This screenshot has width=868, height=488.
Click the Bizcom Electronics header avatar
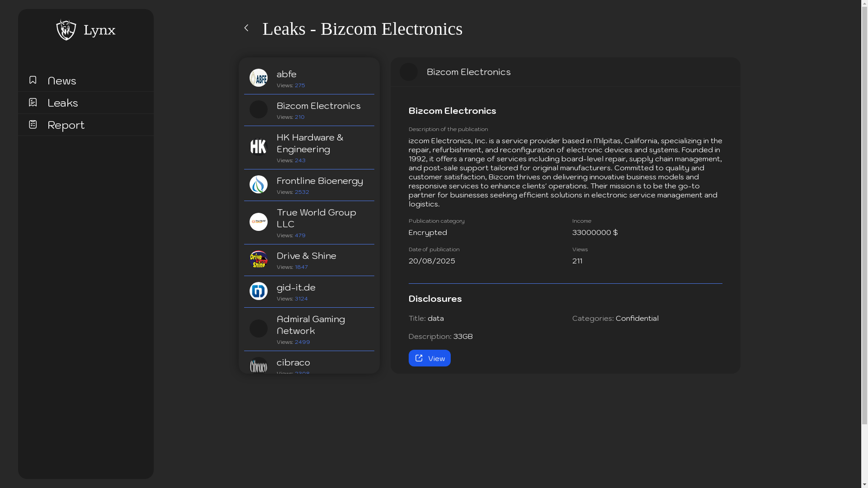click(x=408, y=72)
